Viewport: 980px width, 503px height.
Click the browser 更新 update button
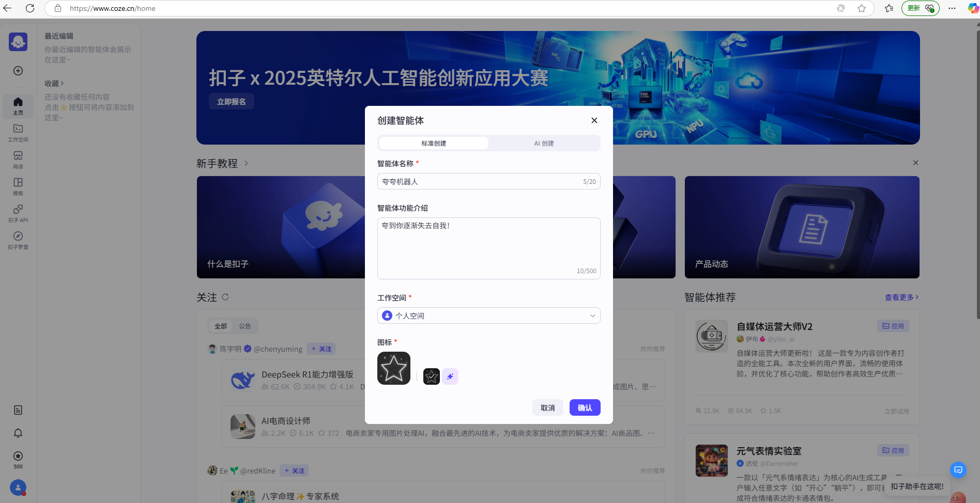921,8
